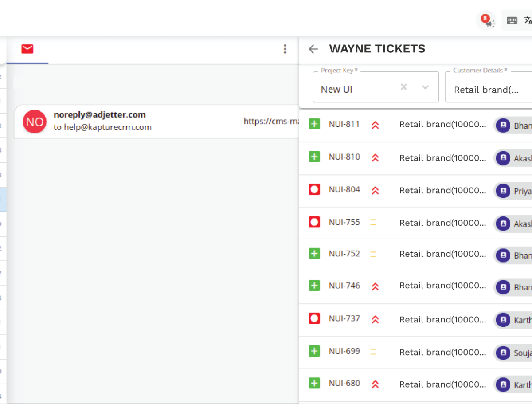Viewport: 532px width, 404px height.
Task: Open ticket NUI-752
Action: (x=344, y=254)
